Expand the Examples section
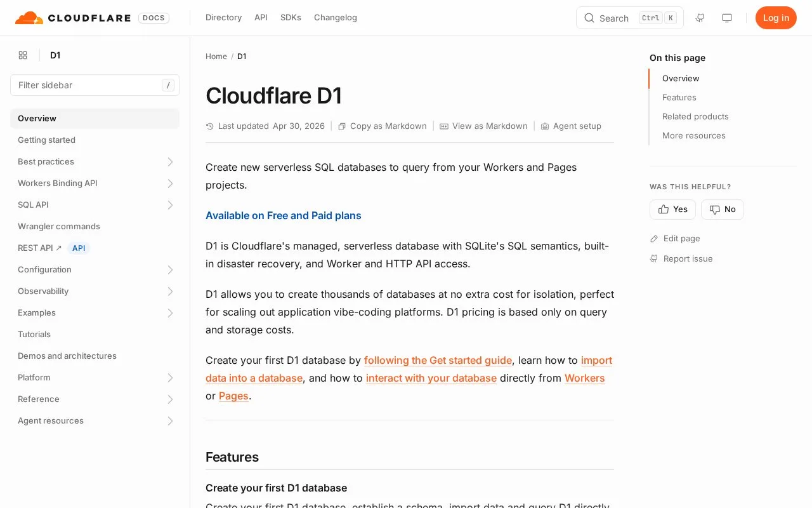This screenshot has width=812, height=508. coord(170,313)
